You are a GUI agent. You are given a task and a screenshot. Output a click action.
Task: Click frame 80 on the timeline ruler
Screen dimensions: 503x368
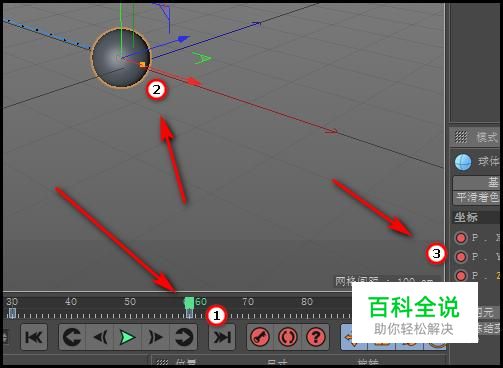(307, 302)
